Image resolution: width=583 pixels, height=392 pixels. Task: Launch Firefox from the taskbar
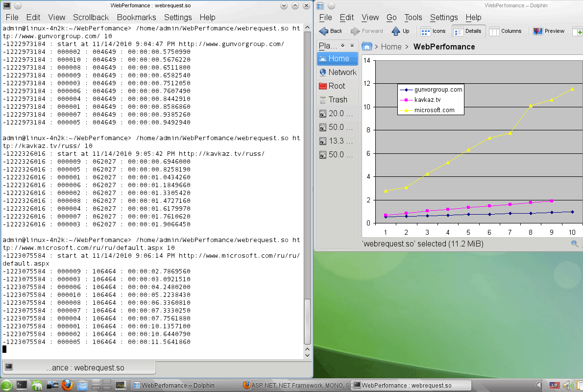point(67,385)
